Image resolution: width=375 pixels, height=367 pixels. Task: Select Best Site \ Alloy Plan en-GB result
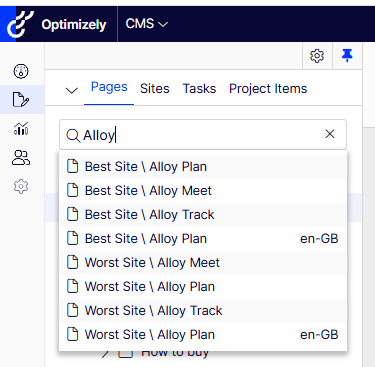point(203,239)
